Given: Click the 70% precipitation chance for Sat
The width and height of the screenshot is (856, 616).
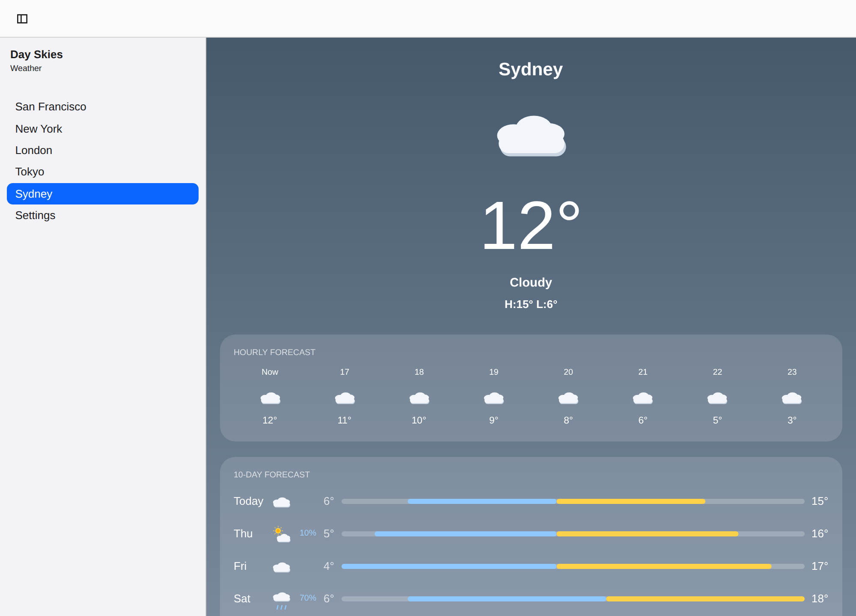Looking at the screenshot, I should 308,598.
